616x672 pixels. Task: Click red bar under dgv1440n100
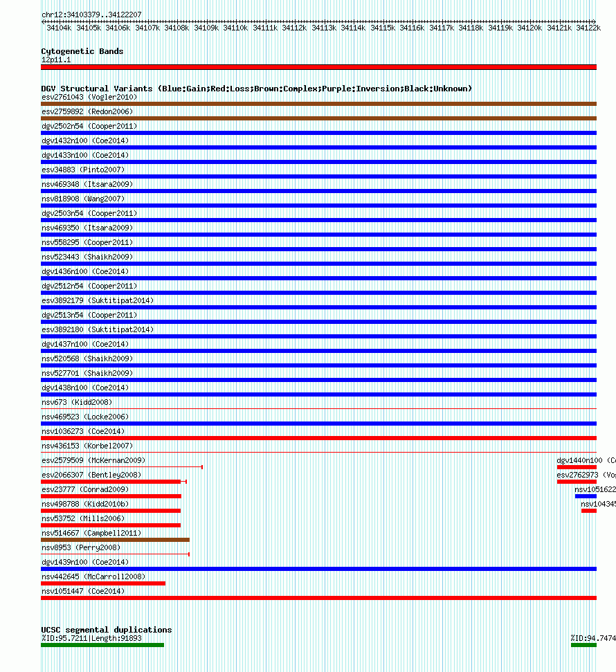[577, 467]
